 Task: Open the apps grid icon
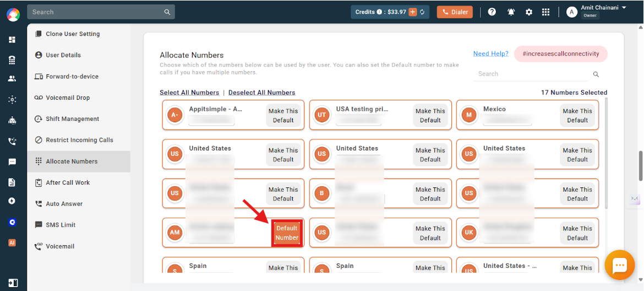point(545,12)
